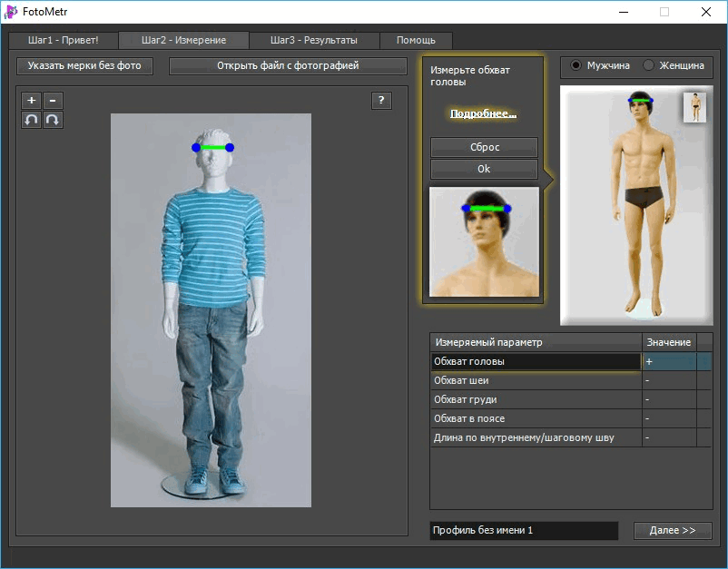
Task: Zoom out with the minus button
Action: (x=53, y=100)
